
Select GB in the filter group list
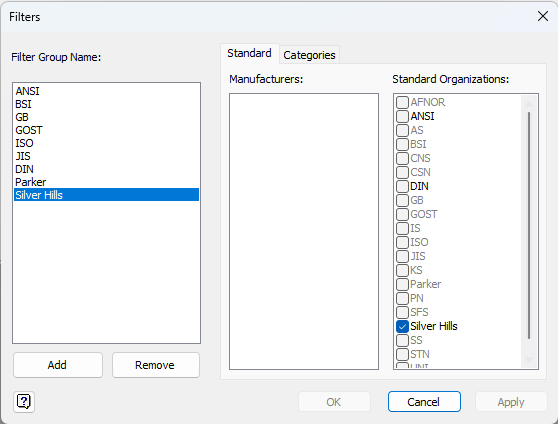(106, 117)
